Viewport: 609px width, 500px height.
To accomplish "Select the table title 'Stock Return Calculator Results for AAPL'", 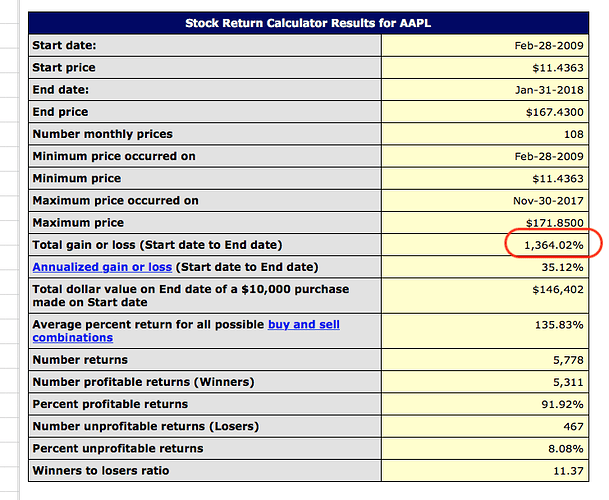I will (x=308, y=23).
